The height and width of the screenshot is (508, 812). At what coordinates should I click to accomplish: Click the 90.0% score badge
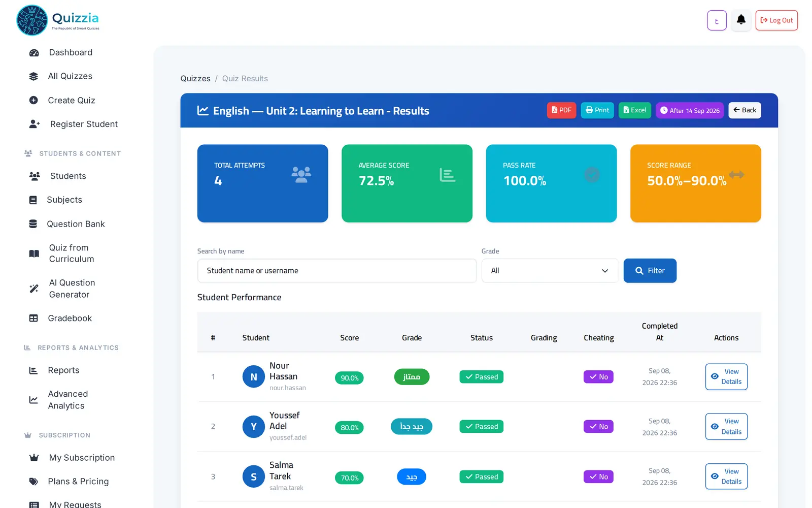349,378
